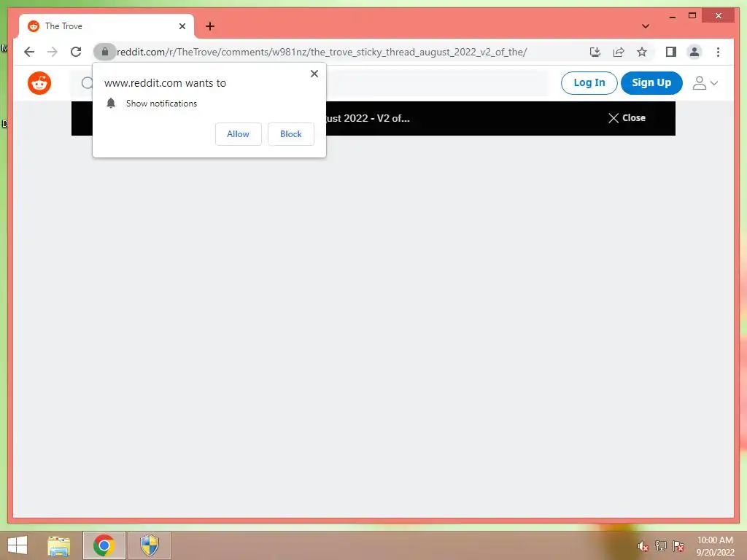Click the taskbar clock showing 10:00 AM
The width and height of the screenshot is (747, 560).
pos(715,546)
